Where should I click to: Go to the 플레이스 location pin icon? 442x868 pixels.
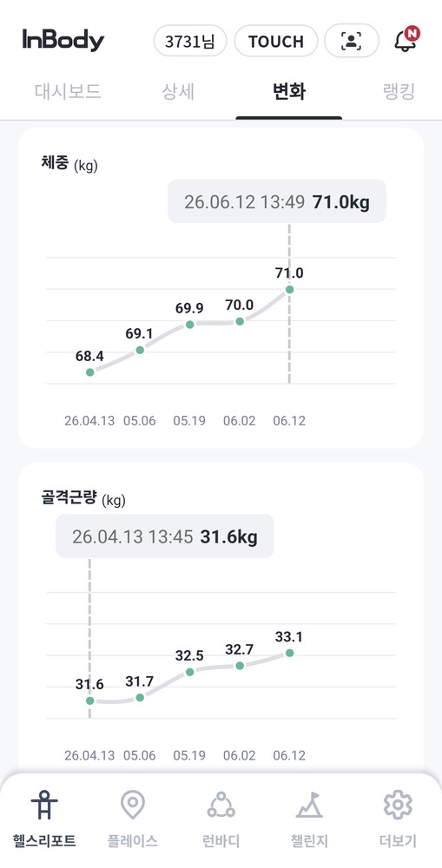[x=133, y=805]
